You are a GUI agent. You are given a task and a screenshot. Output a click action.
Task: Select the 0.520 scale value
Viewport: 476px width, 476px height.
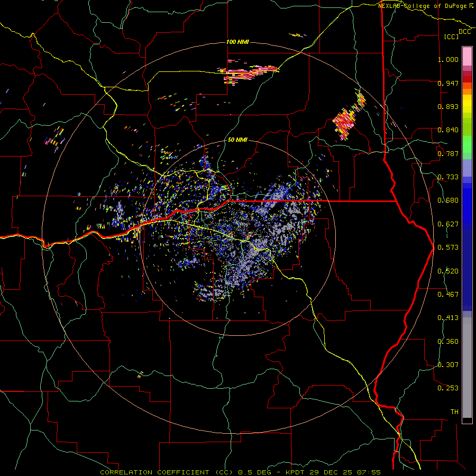click(x=448, y=271)
